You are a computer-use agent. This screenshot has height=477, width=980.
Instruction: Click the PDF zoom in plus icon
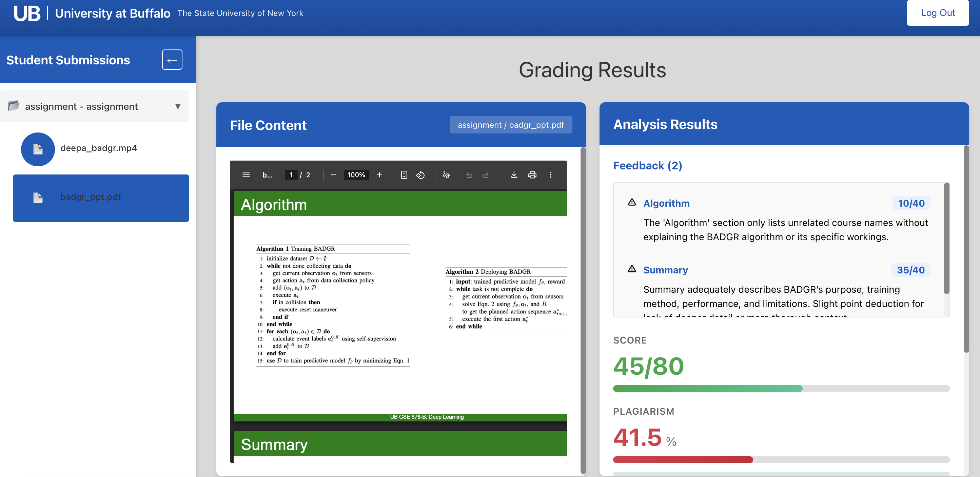[x=379, y=175]
